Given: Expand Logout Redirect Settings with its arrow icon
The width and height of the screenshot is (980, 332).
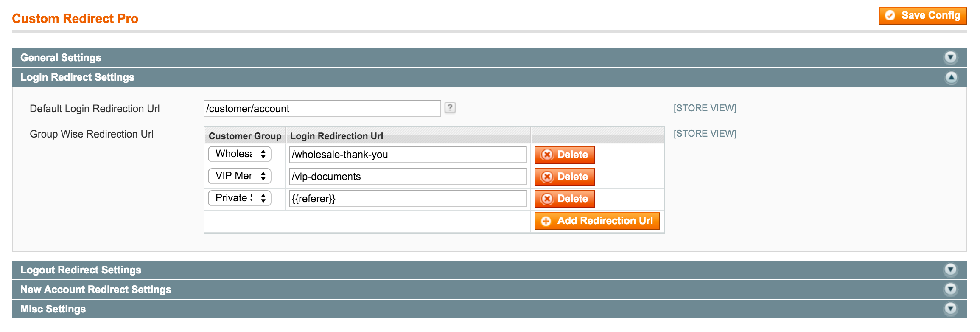Looking at the screenshot, I should [x=951, y=270].
